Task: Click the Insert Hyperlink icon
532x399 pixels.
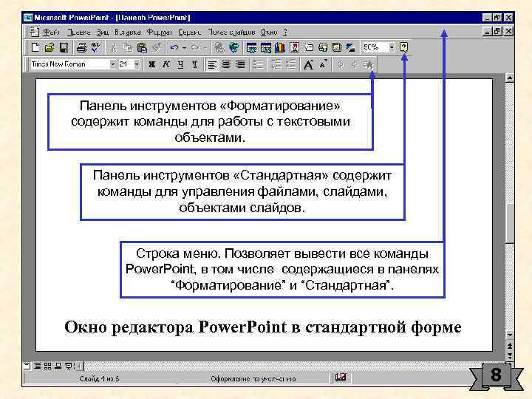Action: click(219, 47)
